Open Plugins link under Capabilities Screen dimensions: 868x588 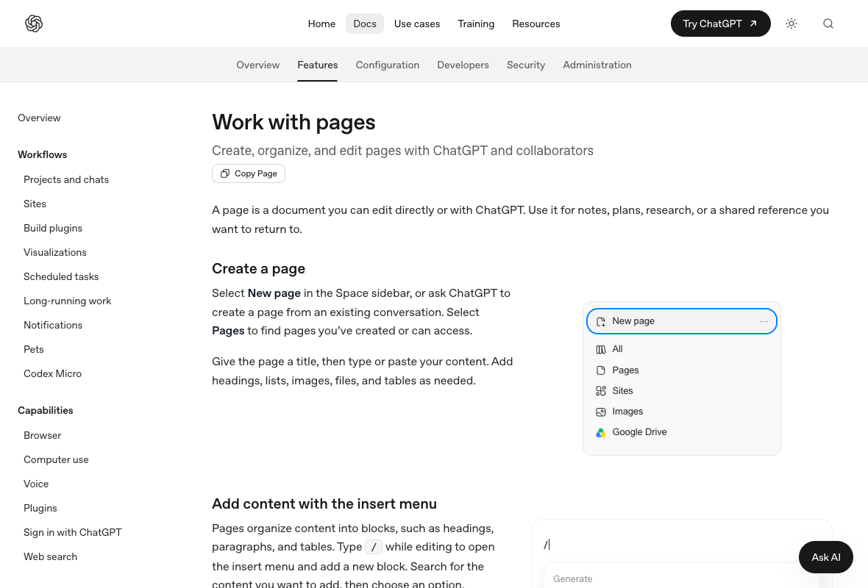click(40, 509)
